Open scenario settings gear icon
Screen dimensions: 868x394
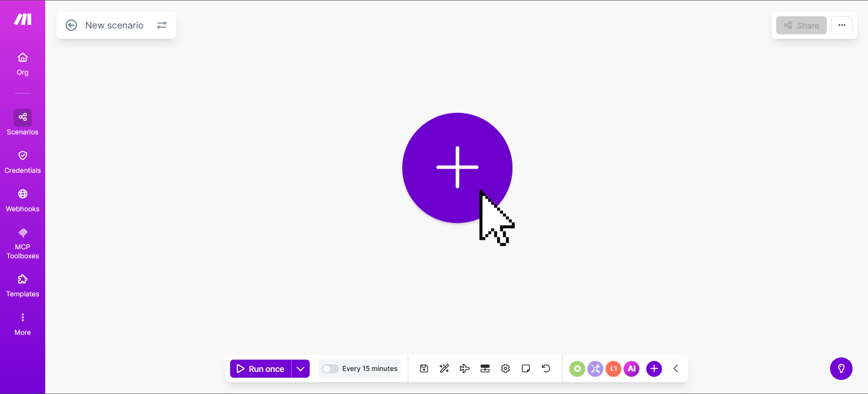(505, 369)
